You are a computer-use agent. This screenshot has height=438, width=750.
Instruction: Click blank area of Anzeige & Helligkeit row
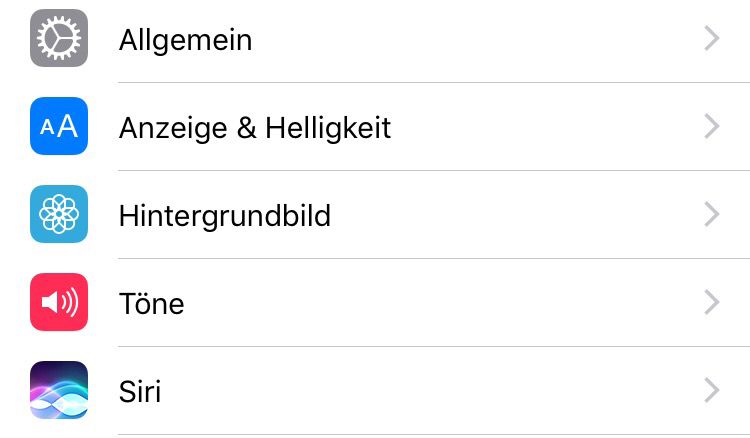pos(545,126)
